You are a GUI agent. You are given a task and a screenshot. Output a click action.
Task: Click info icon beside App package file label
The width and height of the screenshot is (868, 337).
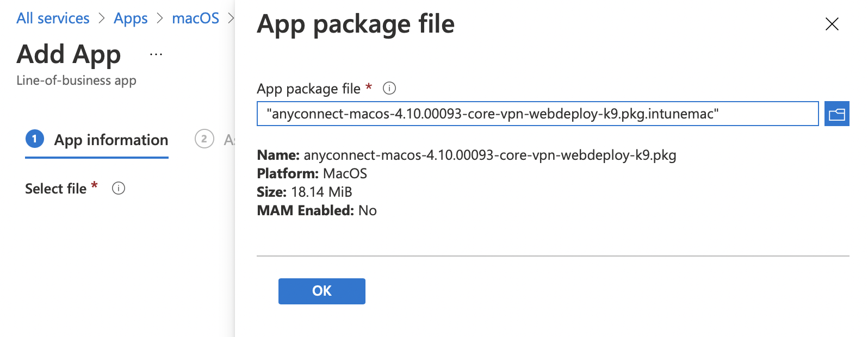click(x=389, y=88)
